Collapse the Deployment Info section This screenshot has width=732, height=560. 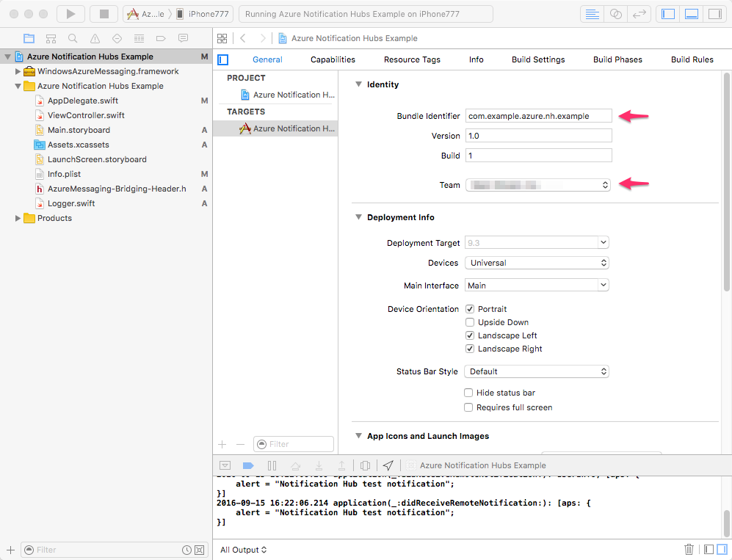point(358,217)
